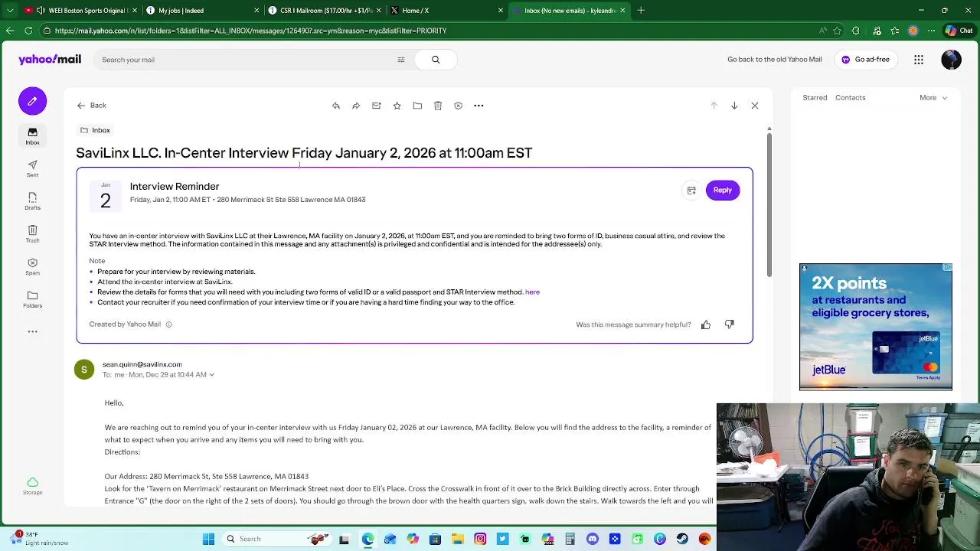Open Yahoo apps grid menu
Viewport: 980px width, 551px height.
[x=919, y=60]
